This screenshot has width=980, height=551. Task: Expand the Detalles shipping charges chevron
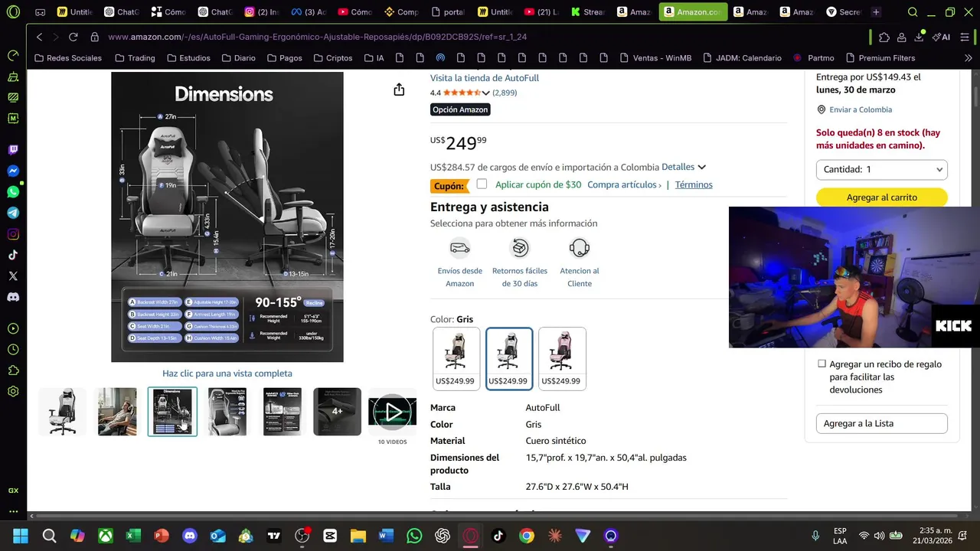click(701, 167)
